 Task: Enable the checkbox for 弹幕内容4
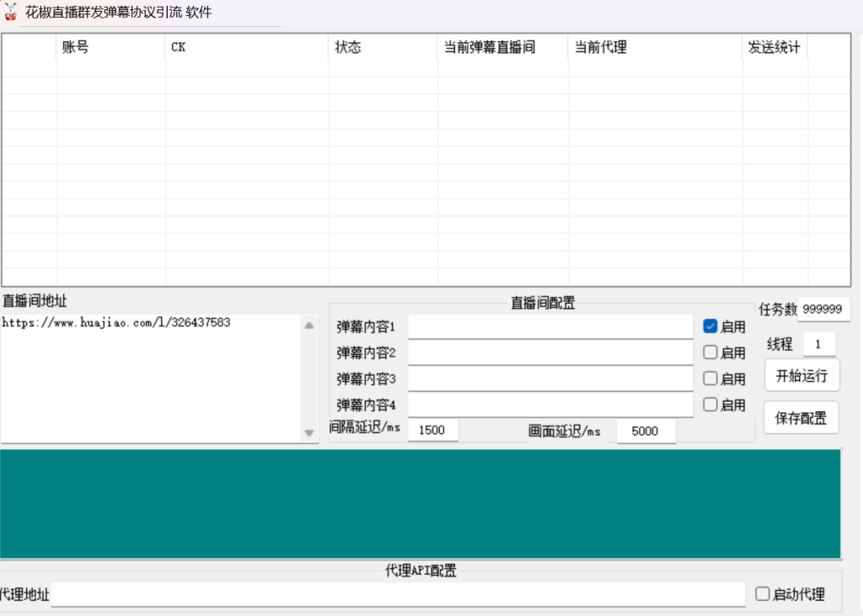point(710,404)
